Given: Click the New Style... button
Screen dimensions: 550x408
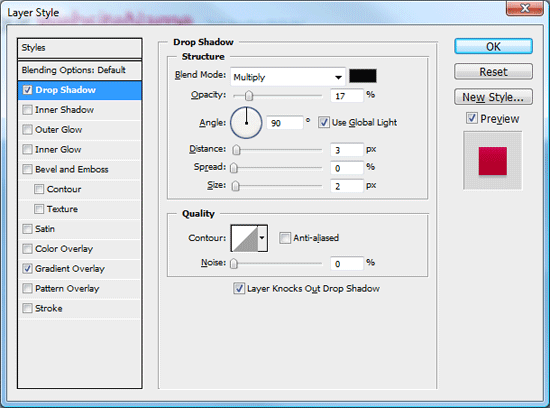Looking at the screenshot, I should [x=493, y=97].
